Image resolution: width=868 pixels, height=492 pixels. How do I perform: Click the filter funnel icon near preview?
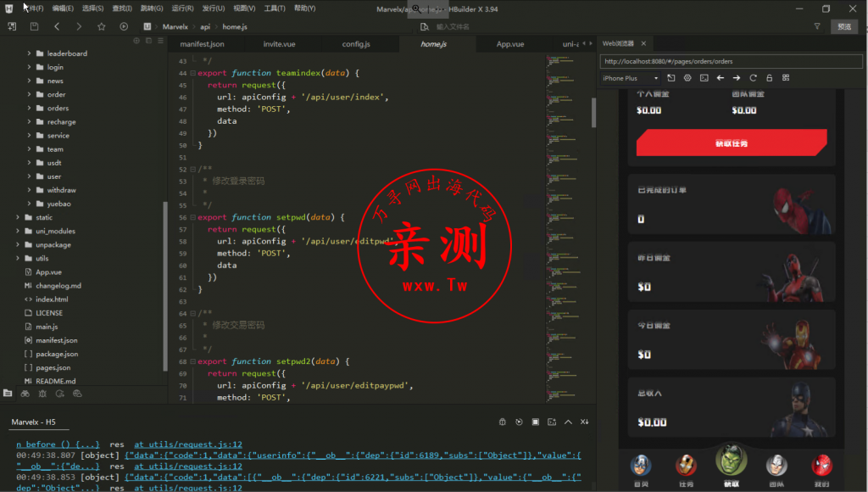click(817, 26)
